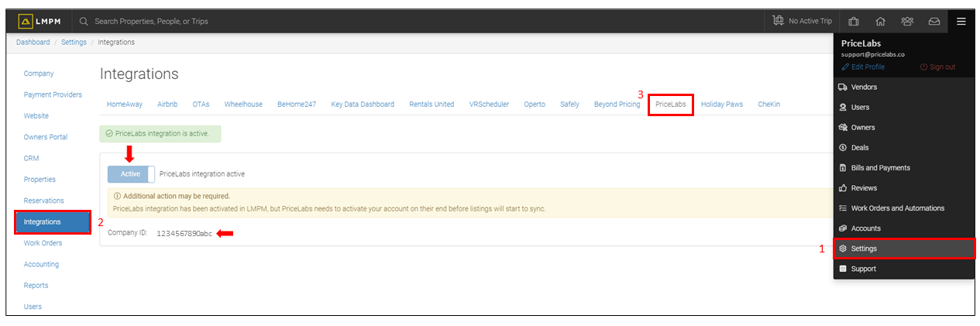The height and width of the screenshot is (326, 980).
Task: Switch to the Safely tab
Action: coord(569,104)
